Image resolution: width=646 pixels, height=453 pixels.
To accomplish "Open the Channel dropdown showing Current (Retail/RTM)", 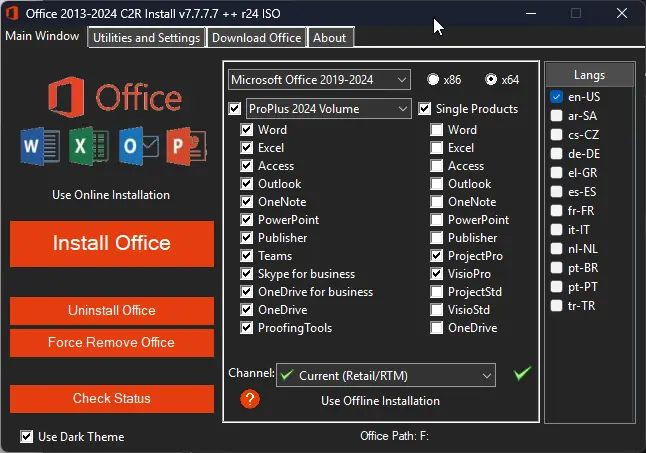I will point(386,375).
